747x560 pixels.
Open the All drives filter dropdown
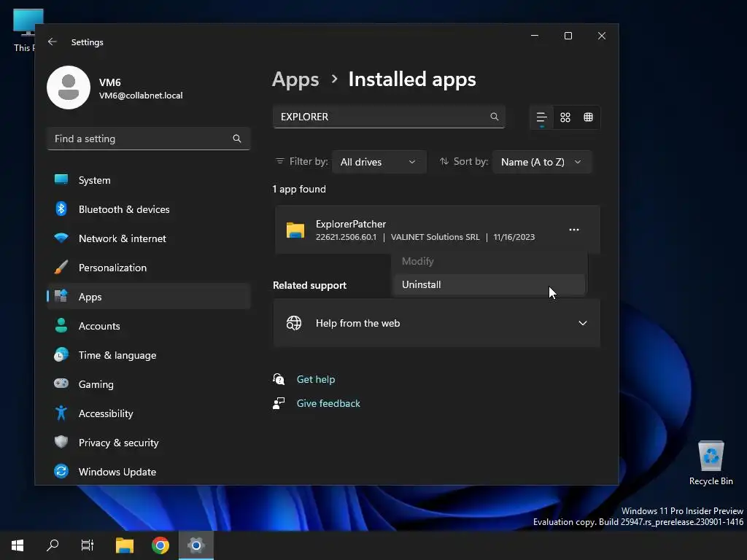[379, 162]
